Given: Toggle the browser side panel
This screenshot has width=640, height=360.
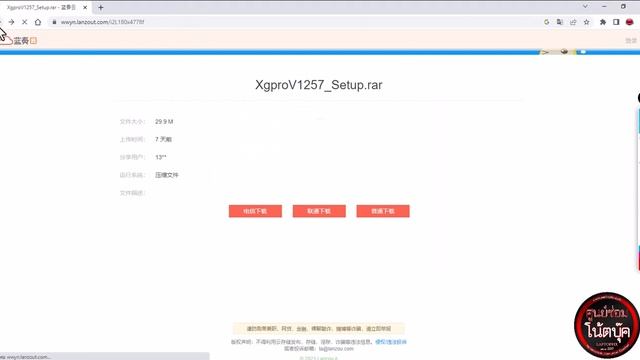Looking at the screenshot, I should click(616, 22).
